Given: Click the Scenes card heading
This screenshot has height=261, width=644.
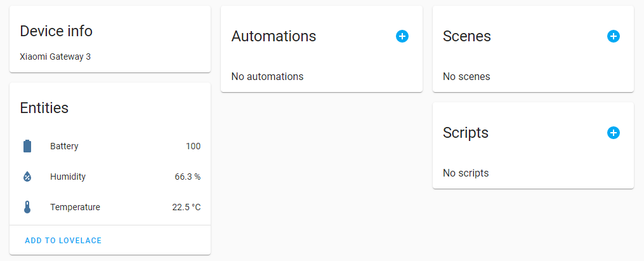Looking at the screenshot, I should (x=467, y=36).
